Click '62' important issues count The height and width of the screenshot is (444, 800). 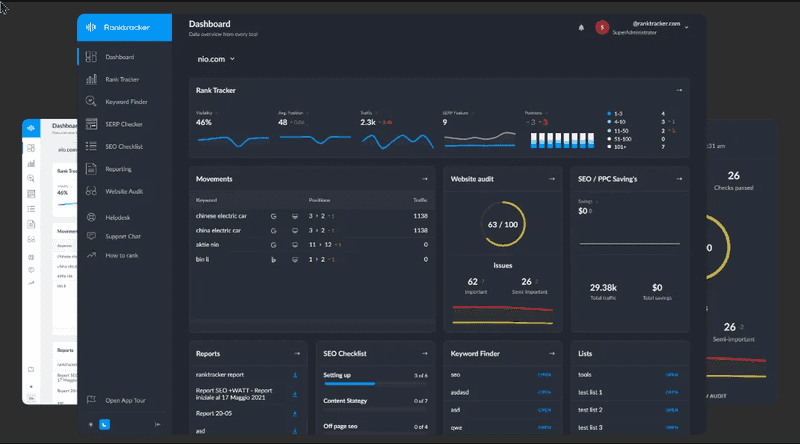tap(473, 282)
